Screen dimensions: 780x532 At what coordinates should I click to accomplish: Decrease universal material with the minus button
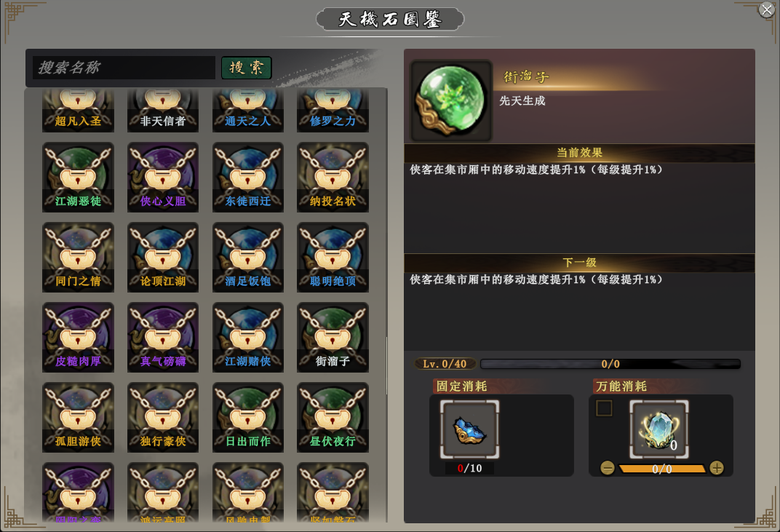pos(608,468)
